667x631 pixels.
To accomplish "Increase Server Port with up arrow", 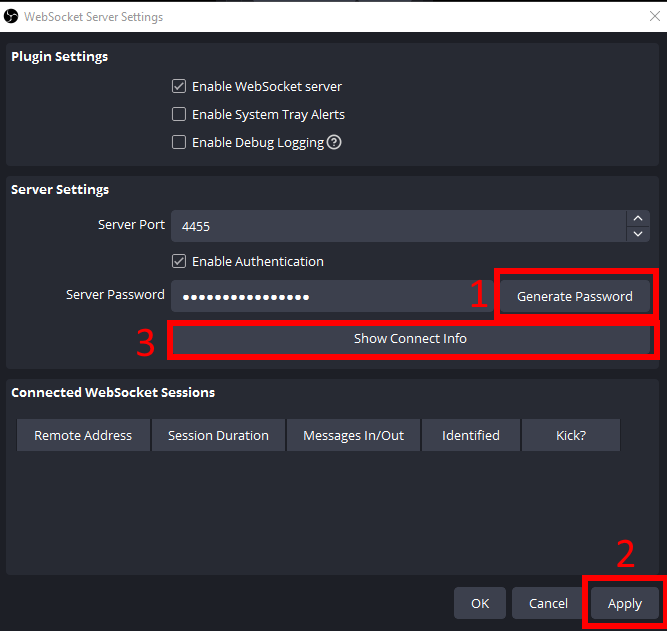I will pyautogui.click(x=638, y=218).
